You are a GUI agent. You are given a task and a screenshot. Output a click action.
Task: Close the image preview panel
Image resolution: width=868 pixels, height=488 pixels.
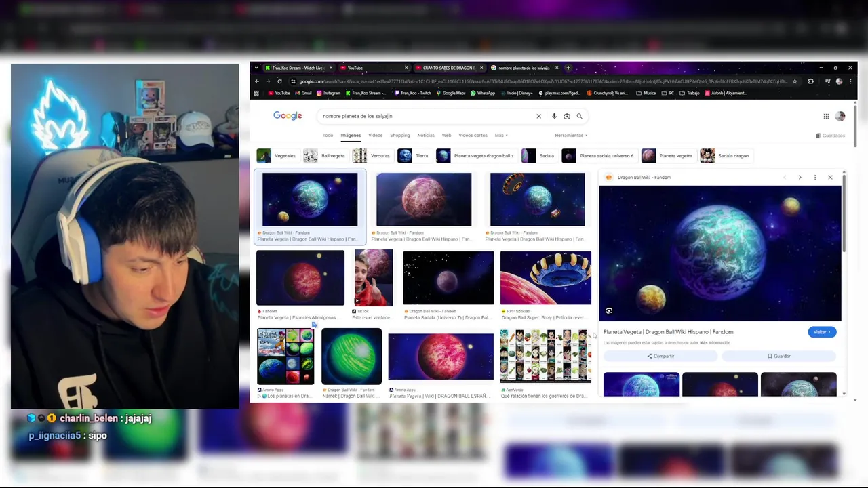tap(830, 178)
